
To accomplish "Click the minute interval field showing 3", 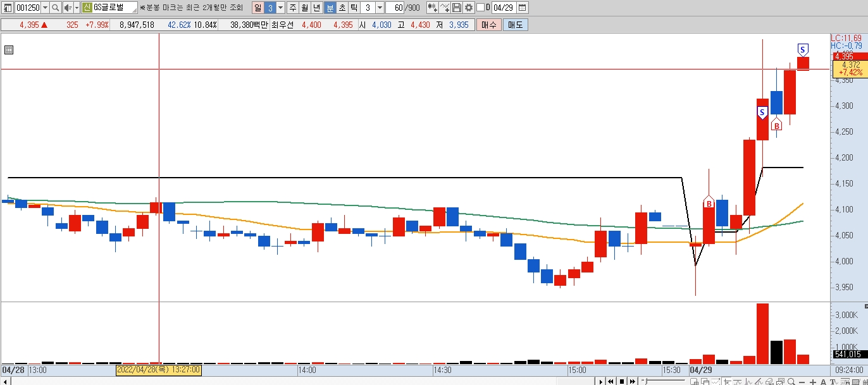I will click(368, 8).
